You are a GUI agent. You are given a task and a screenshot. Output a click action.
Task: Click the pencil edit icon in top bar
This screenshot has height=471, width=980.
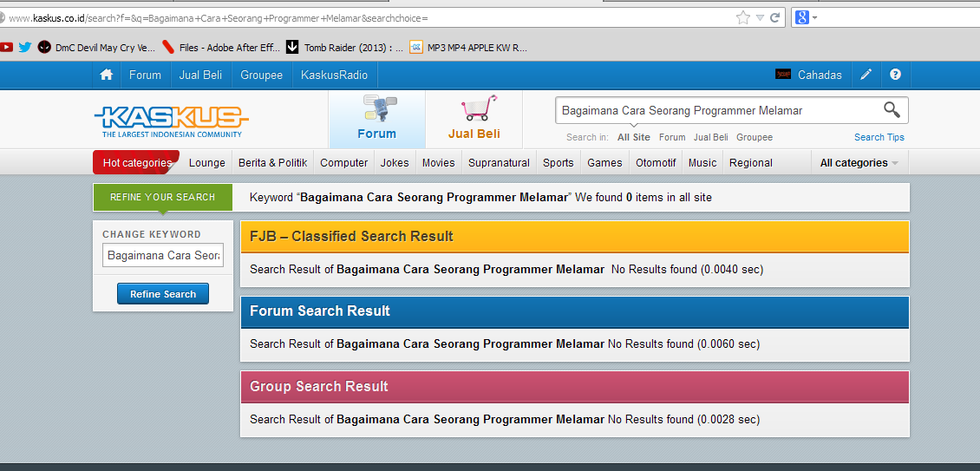(x=866, y=75)
